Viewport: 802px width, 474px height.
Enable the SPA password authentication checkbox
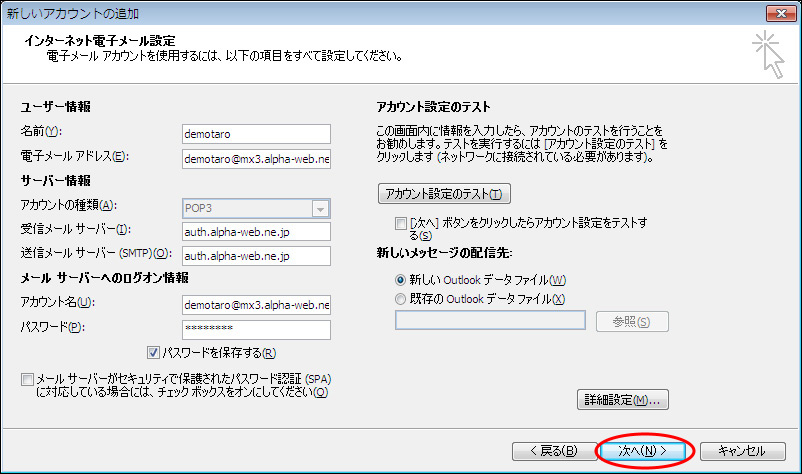(x=27, y=379)
